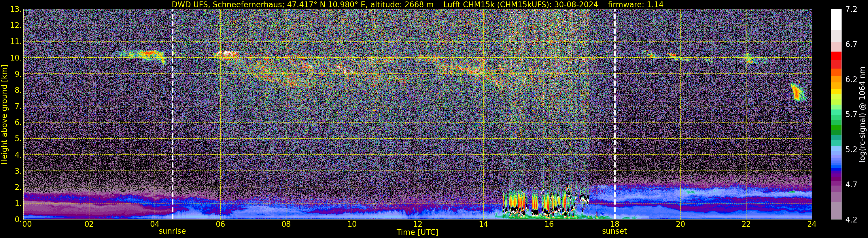868x238 pixels.
Task: Click the 'sunset' label below the time axis
Action: pos(614,231)
